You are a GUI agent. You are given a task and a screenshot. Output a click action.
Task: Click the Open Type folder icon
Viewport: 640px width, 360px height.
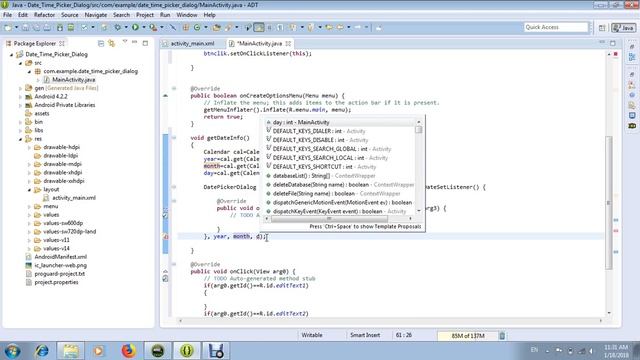coord(217,27)
